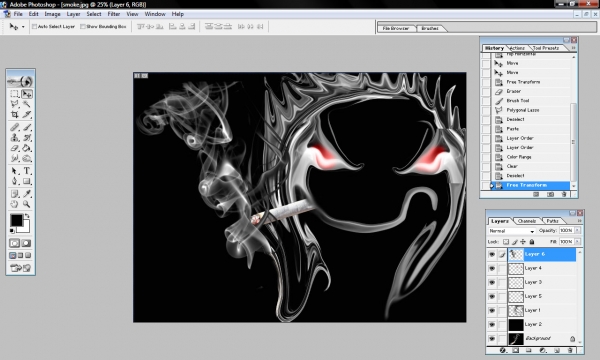
Task: Enable Show Bounding Box checkbox
Action: coord(83,26)
